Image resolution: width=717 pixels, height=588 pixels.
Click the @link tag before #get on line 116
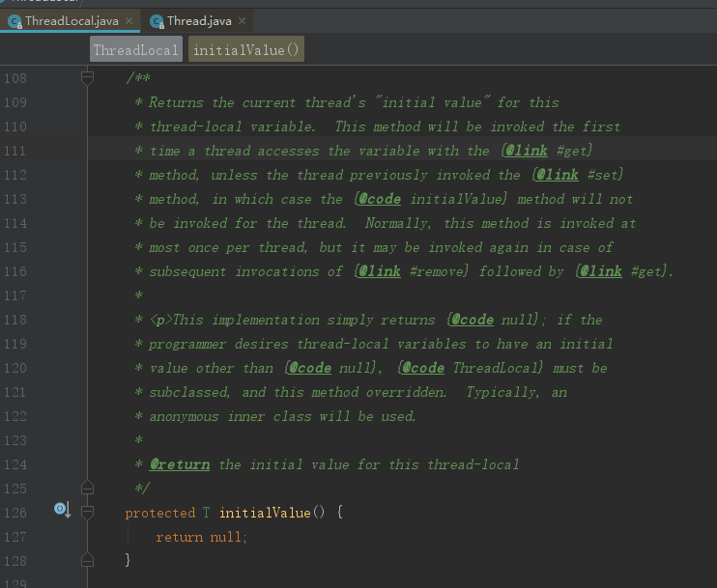[601, 271]
